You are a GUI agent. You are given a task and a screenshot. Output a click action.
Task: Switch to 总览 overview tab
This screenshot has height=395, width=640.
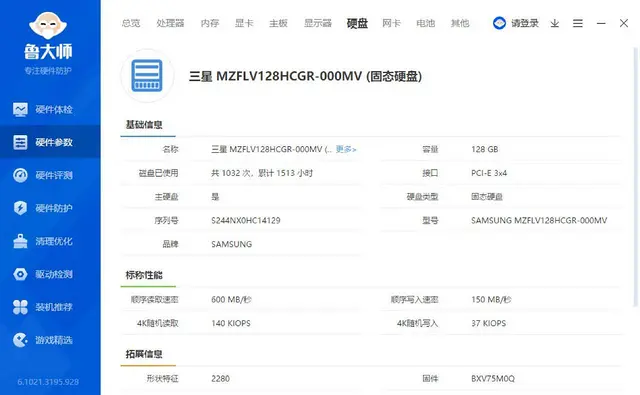pos(131,23)
